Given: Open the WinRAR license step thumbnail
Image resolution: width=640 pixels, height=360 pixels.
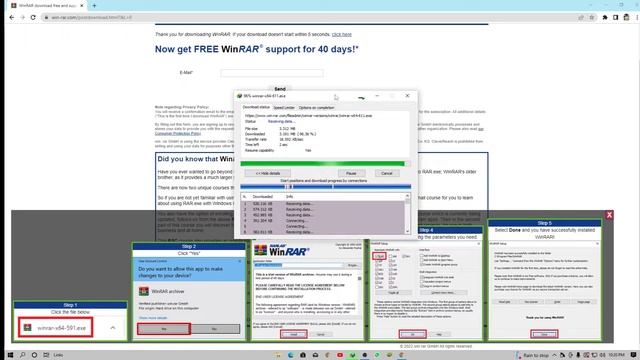Looking at the screenshot, I should [307, 291].
